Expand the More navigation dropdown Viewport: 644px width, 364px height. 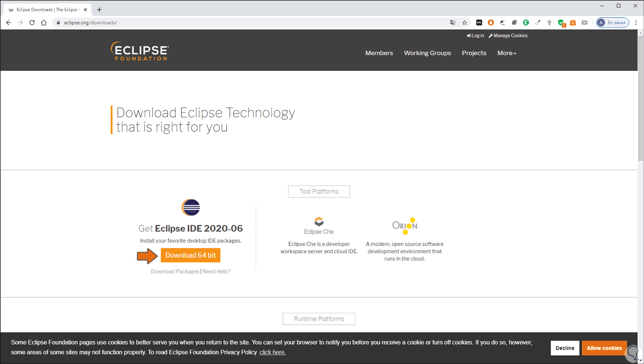507,53
